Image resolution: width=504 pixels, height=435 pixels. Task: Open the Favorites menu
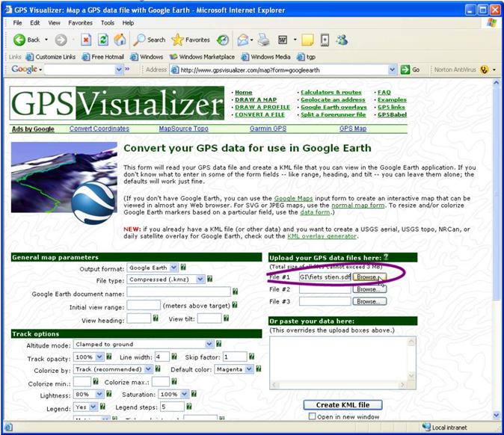point(80,23)
